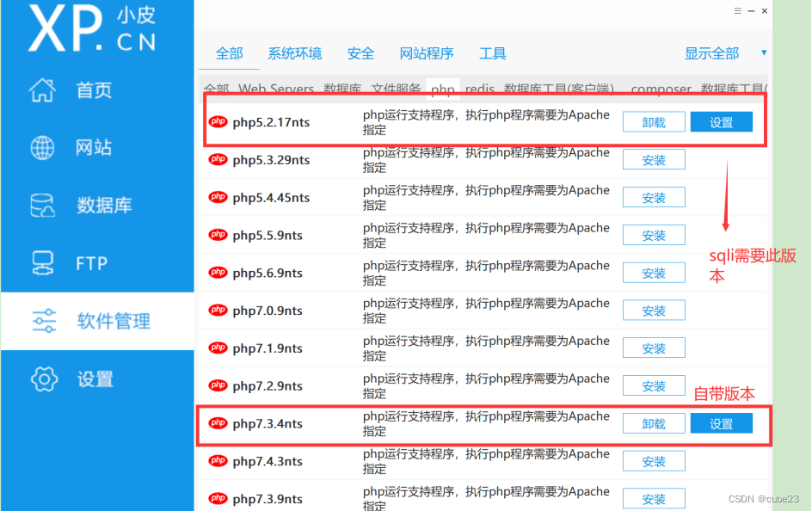Select the php5.6.9nts name text
This screenshot has height=511, width=812.
(268, 274)
